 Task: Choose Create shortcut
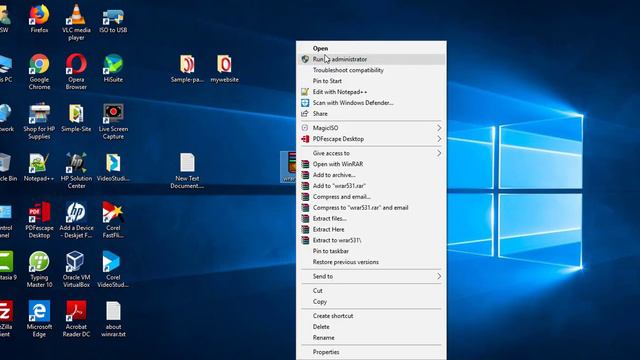coord(371,316)
